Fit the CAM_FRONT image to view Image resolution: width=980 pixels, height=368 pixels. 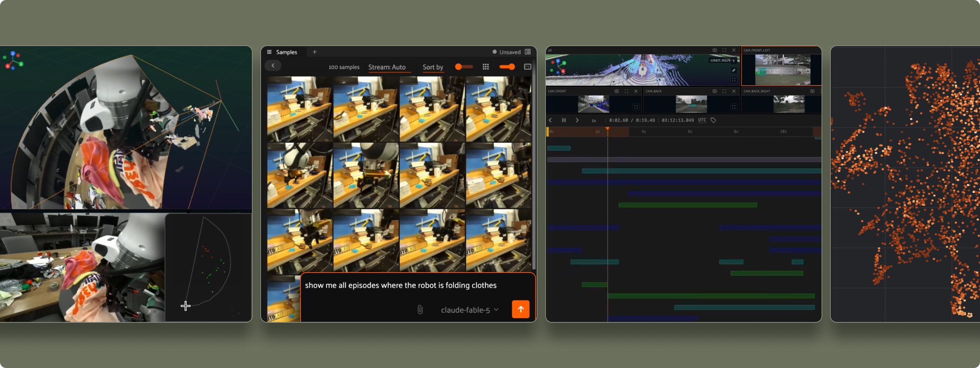pos(635,107)
